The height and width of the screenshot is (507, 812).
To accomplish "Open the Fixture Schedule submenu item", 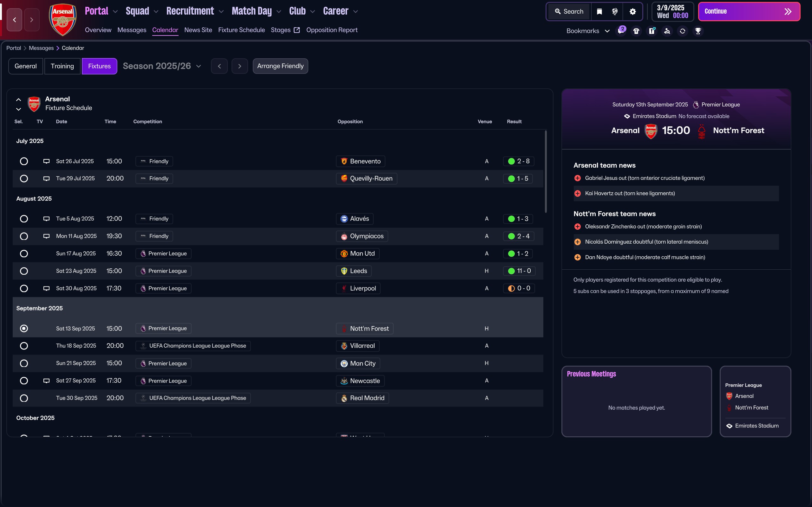I will (x=241, y=30).
